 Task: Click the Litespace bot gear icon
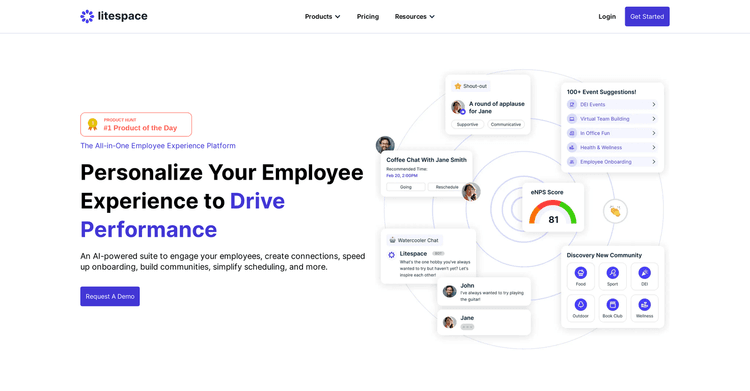(x=391, y=255)
